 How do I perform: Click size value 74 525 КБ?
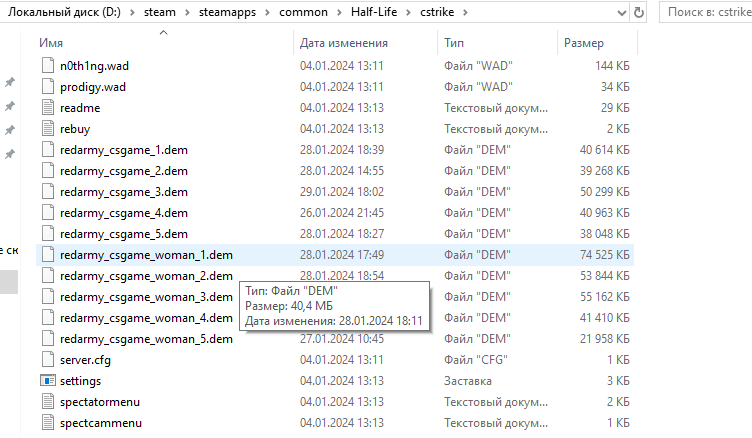(604, 255)
